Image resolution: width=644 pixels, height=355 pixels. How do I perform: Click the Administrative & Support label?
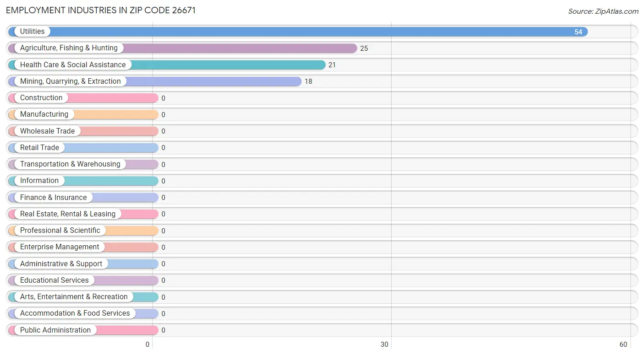point(61,264)
